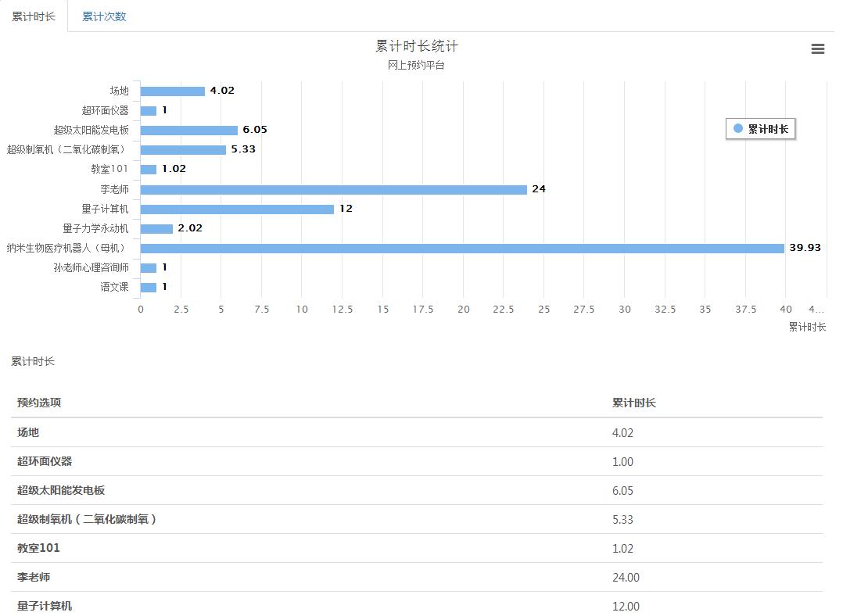Screen dimensions: 861x616
Task: Click the 孙老师心理咨询师 axis label
Action: (x=91, y=268)
